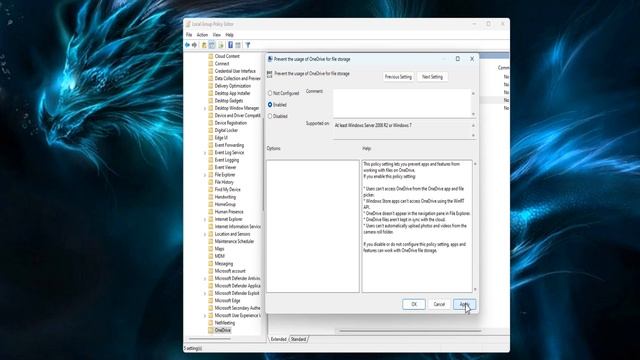The width and height of the screenshot is (640, 360).
Task: Select Desktop App Installer in tree
Action: click(232, 93)
